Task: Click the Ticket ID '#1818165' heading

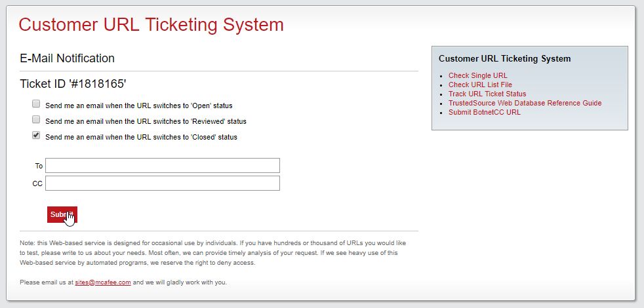Action: (x=73, y=84)
